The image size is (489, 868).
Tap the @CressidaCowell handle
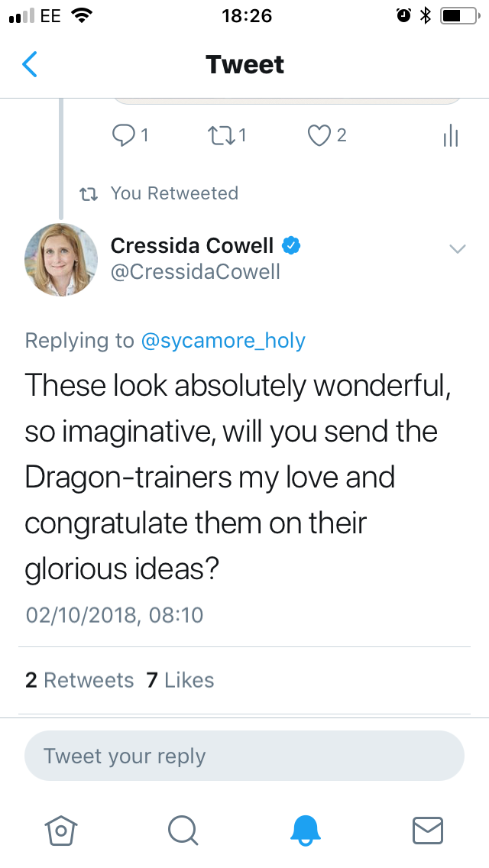point(196,271)
